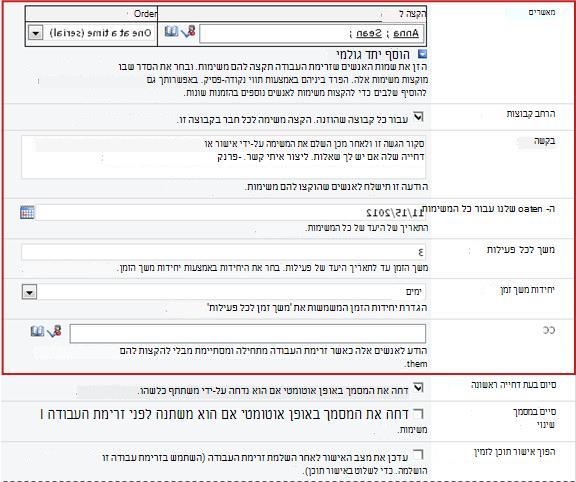
Task: Uncheck the end on first rejection checkbox
Action: pyautogui.click(x=418, y=388)
